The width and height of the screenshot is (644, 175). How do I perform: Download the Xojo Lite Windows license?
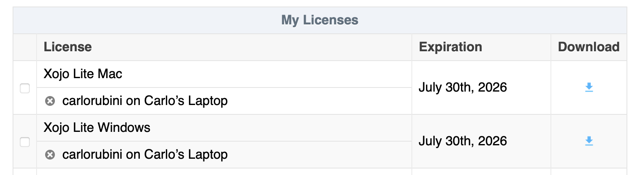[589, 141]
